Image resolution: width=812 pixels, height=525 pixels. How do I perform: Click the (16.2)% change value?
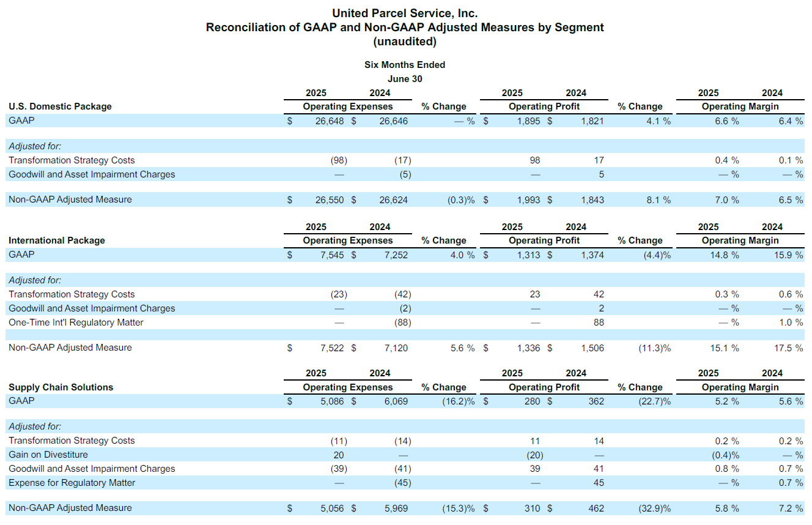[x=459, y=401]
